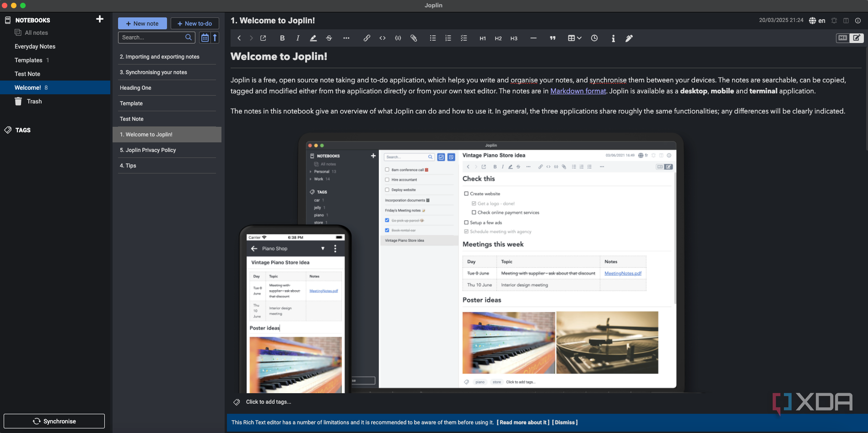Screen dimensions: 868x433
Task: Attach a file using the paperclip icon
Action: click(x=414, y=38)
